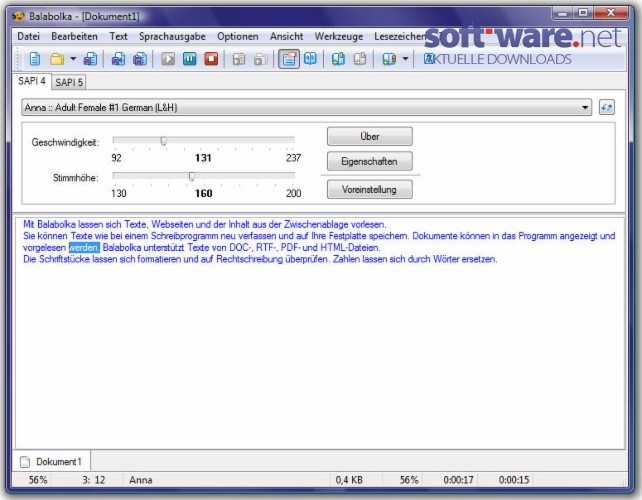Stop the speech with red button

(211, 59)
